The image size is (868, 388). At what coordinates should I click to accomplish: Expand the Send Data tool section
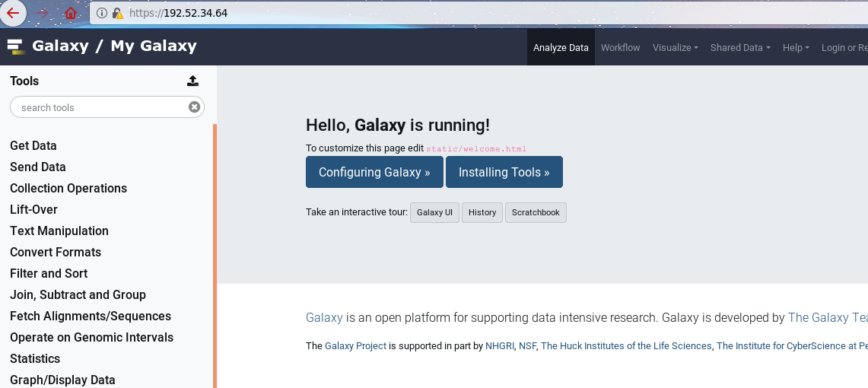[37, 167]
